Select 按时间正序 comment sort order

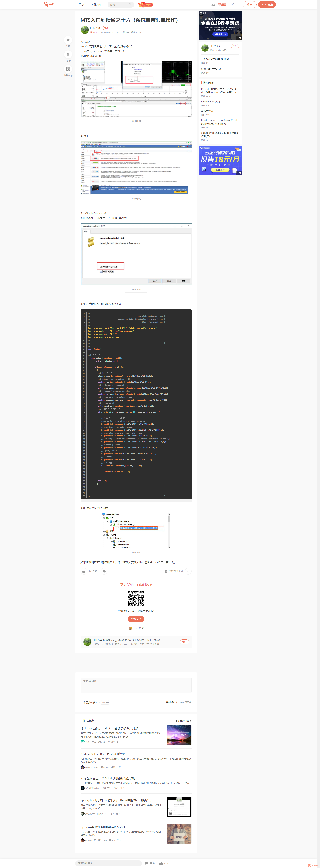click(185, 703)
